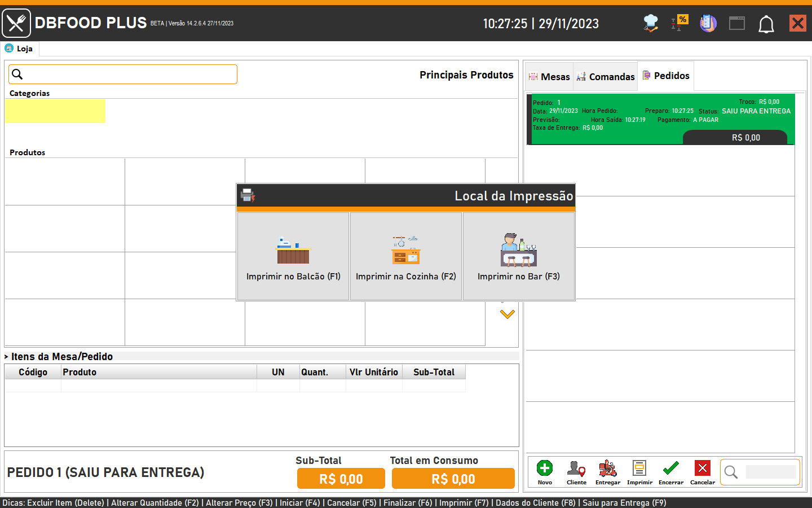
Task: Select the green Pedido 1 order card
Action: [x=661, y=119]
